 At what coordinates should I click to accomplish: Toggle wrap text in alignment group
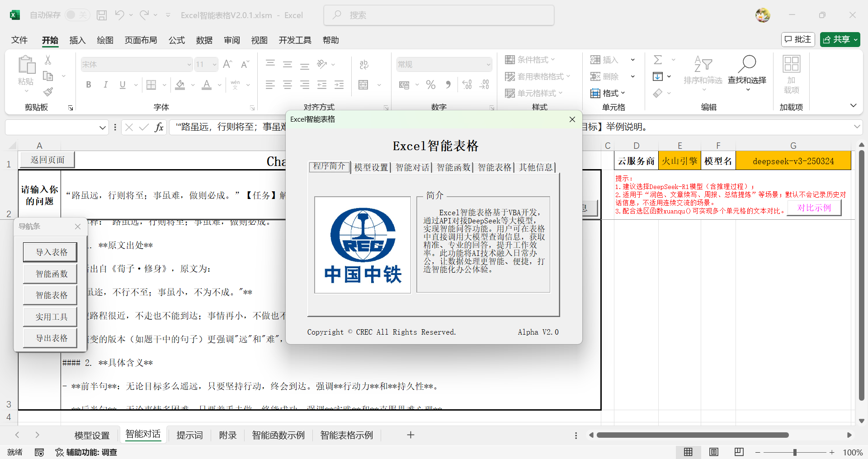364,64
